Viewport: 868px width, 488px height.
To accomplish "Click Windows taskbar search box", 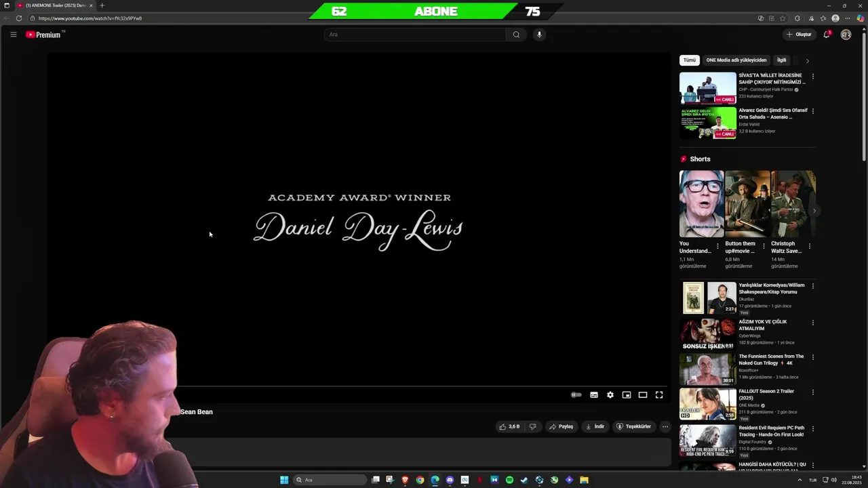I will point(330,480).
